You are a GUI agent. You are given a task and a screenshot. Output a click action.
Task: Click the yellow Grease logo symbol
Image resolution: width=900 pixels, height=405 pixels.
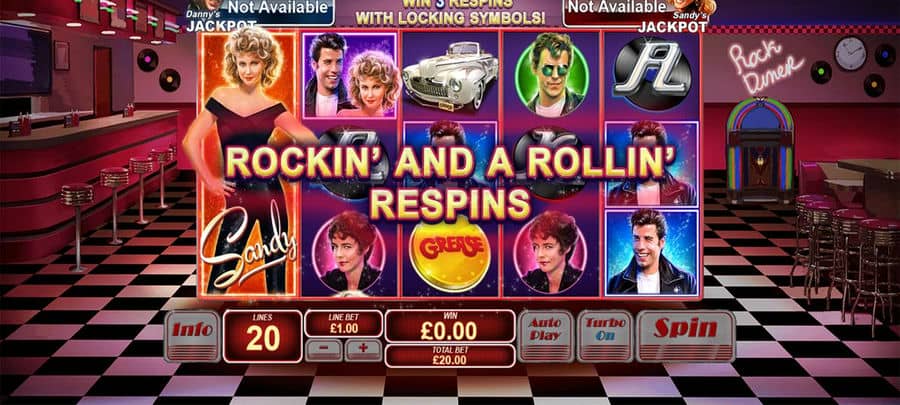click(449, 253)
